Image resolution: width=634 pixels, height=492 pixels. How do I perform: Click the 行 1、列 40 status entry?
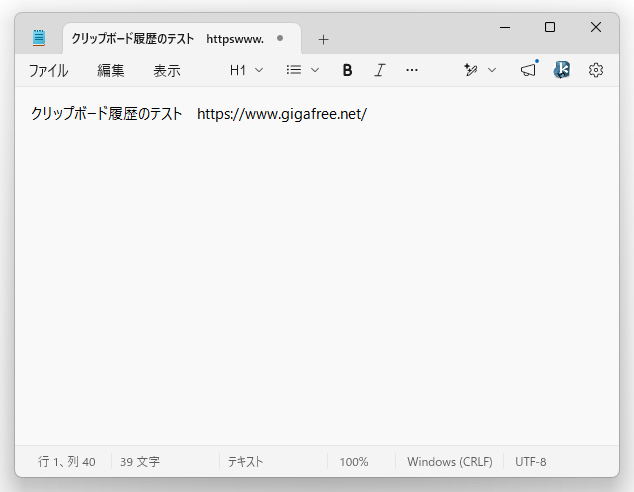pyautogui.click(x=67, y=461)
